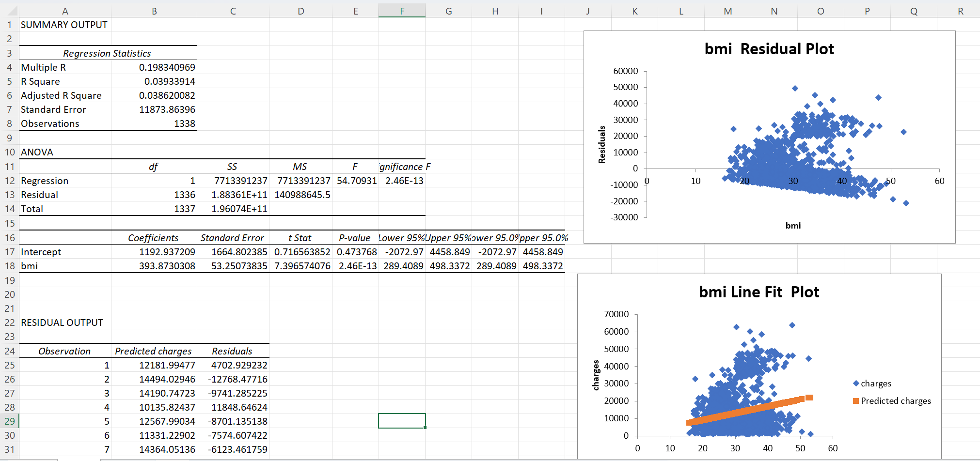Viewport: 980px width, 461px height.
Task: Select the Predicted charges legend entry
Action: [x=895, y=401]
